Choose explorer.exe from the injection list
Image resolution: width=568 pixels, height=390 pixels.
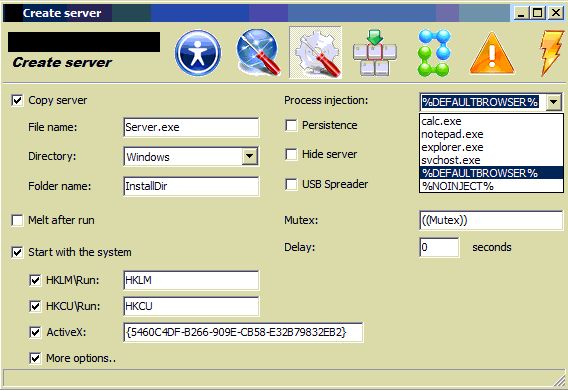click(491, 147)
